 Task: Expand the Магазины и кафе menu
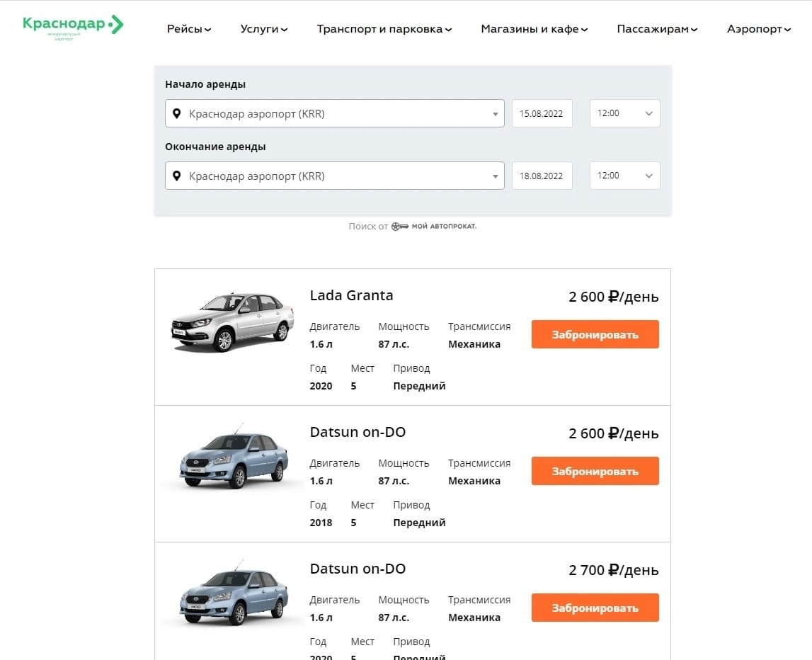point(534,29)
